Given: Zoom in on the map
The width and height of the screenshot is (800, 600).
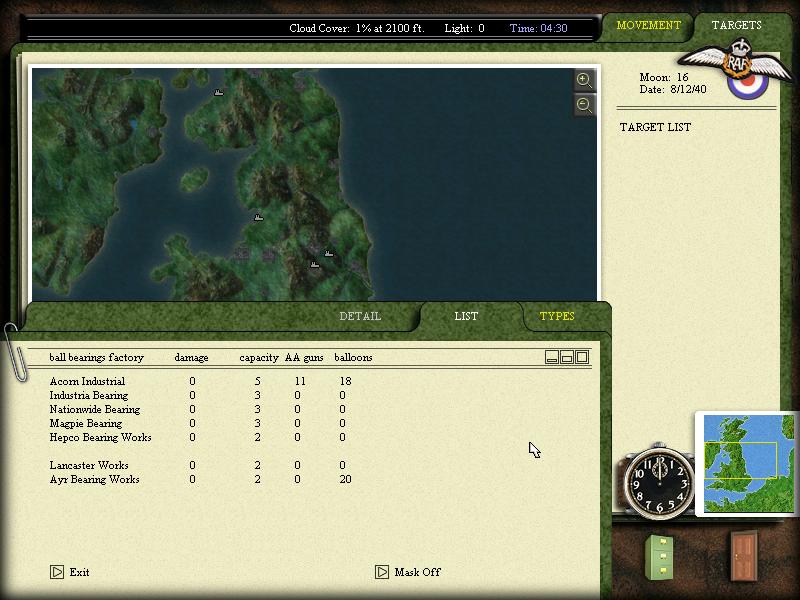Looking at the screenshot, I should (584, 79).
